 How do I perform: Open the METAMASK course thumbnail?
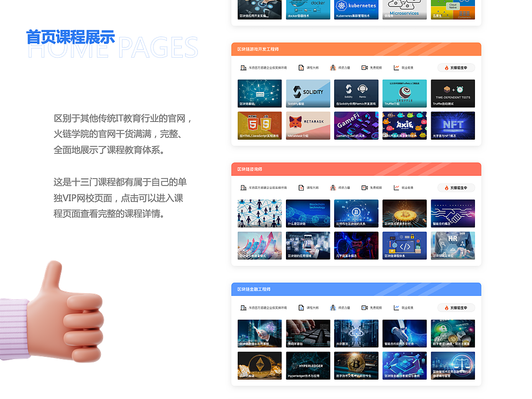pyautogui.click(x=308, y=126)
